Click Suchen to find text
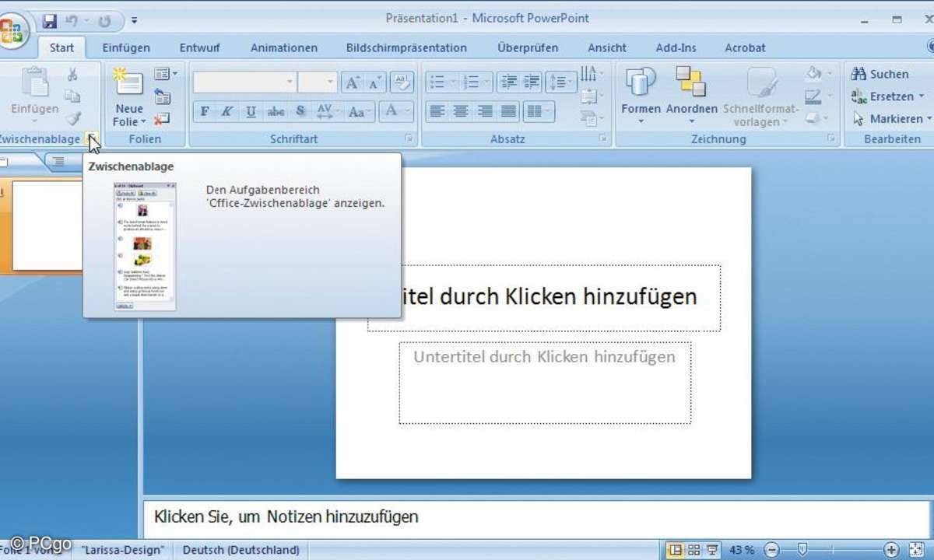This screenshot has width=934, height=560. point(880,75)
